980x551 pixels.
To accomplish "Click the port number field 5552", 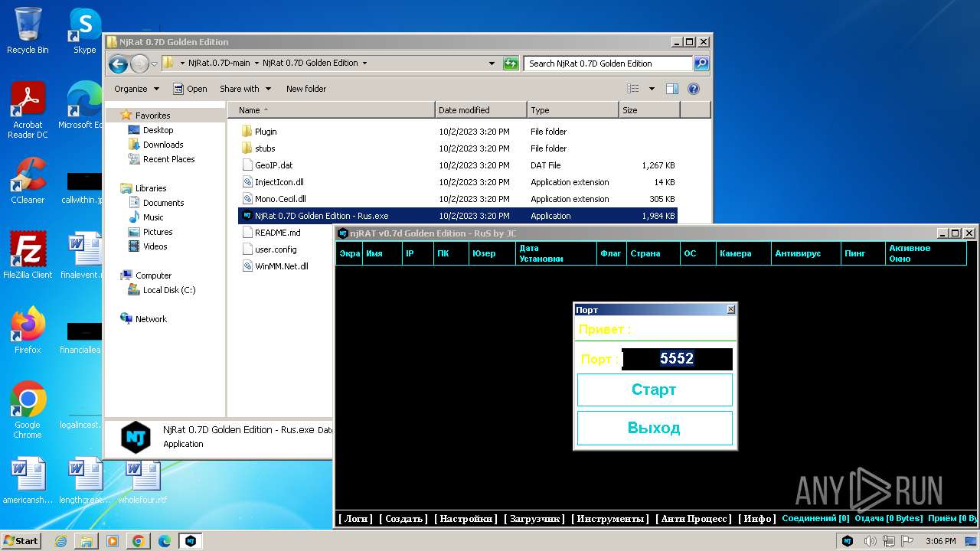I will [x=677, y=359].
